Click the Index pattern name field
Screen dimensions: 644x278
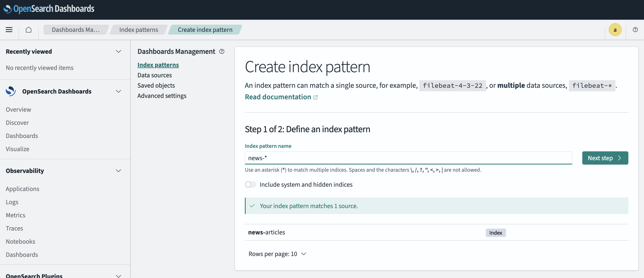tap(408, 158)
